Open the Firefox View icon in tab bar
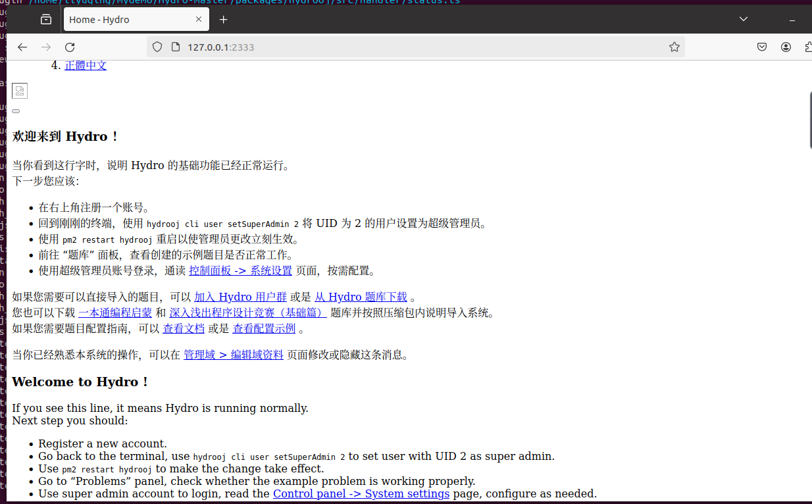Image resolution: width=812 pixels, height=504 pixels. pos(46,20)
